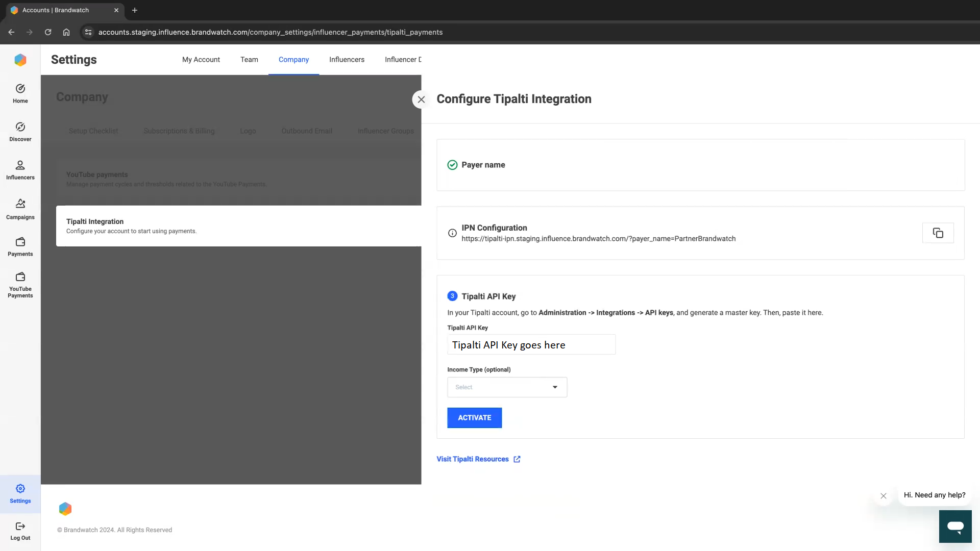980x551 pixels.
Task: Click the Settings page title
Action: click(74, 60)
